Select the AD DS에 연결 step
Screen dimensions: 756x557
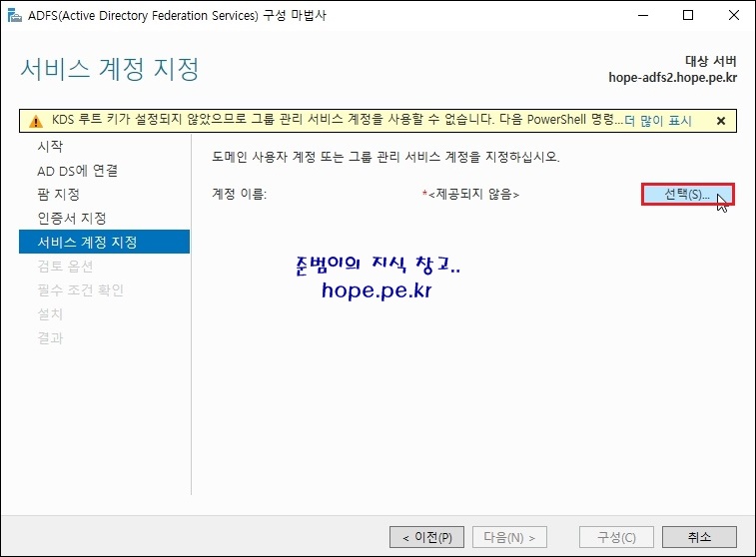tap(77, 171)
